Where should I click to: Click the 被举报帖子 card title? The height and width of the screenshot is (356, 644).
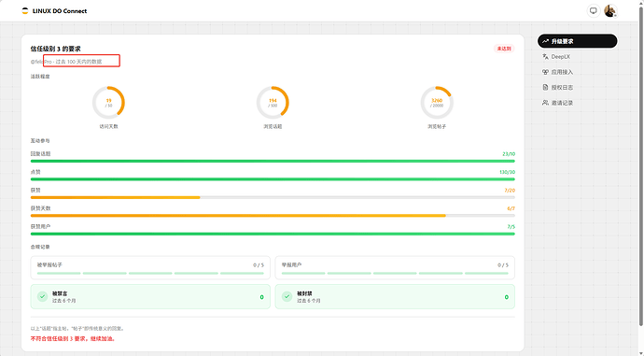pyautogui.click(x=49, y=265)
